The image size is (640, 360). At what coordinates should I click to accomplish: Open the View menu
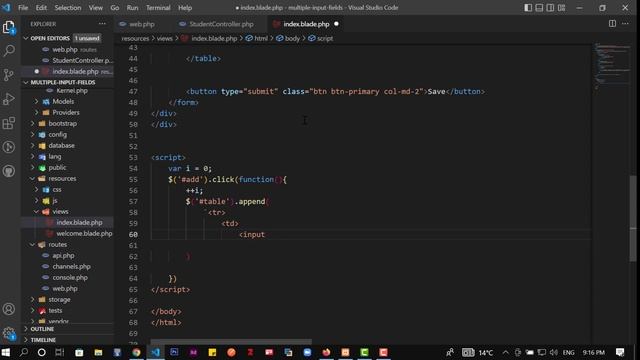(x=96, y=8)
